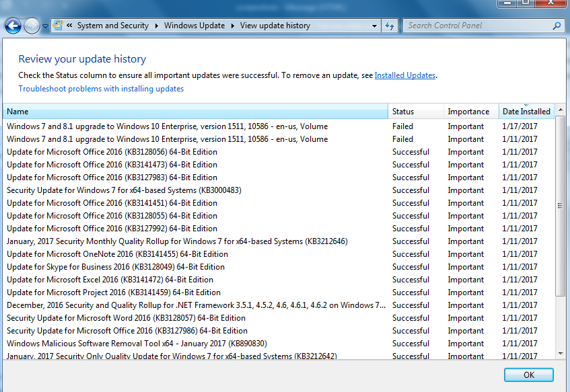Expand the address bar history dropdown
The width and height of the screenshot is (570, 392).
(x=374, y=26)
